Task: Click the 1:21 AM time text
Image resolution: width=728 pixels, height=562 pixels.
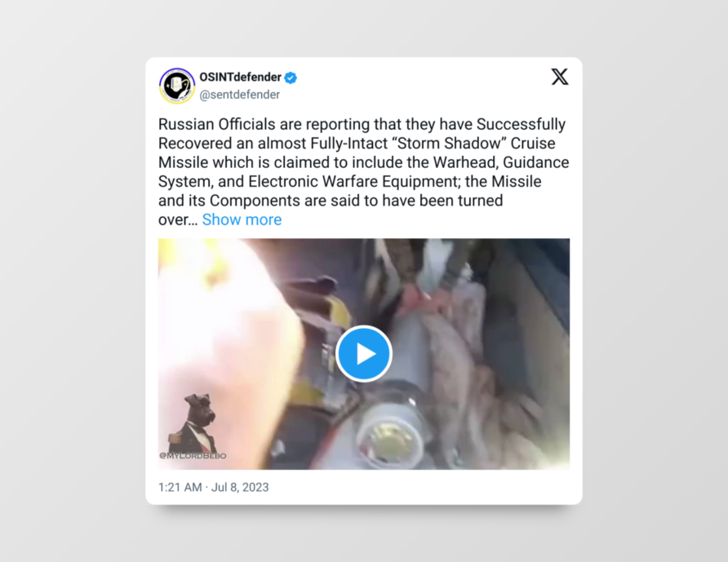Action: pyautogui.click(x=180, y=487)
